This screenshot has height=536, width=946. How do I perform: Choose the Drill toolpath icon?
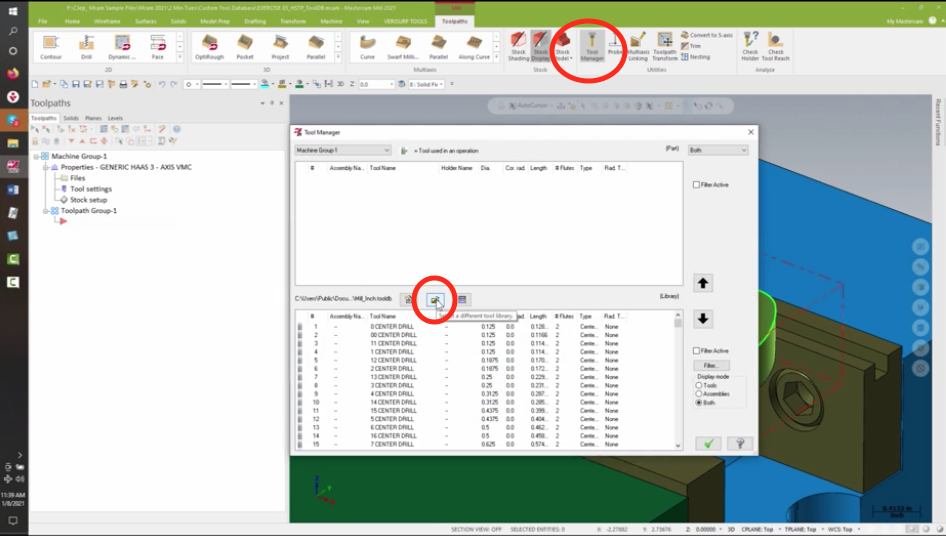coord(86,46)
